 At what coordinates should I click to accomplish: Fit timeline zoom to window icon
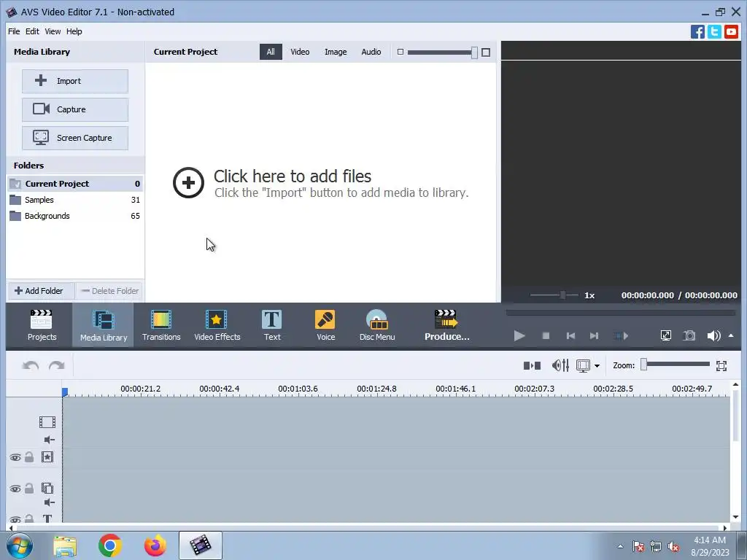721,366
